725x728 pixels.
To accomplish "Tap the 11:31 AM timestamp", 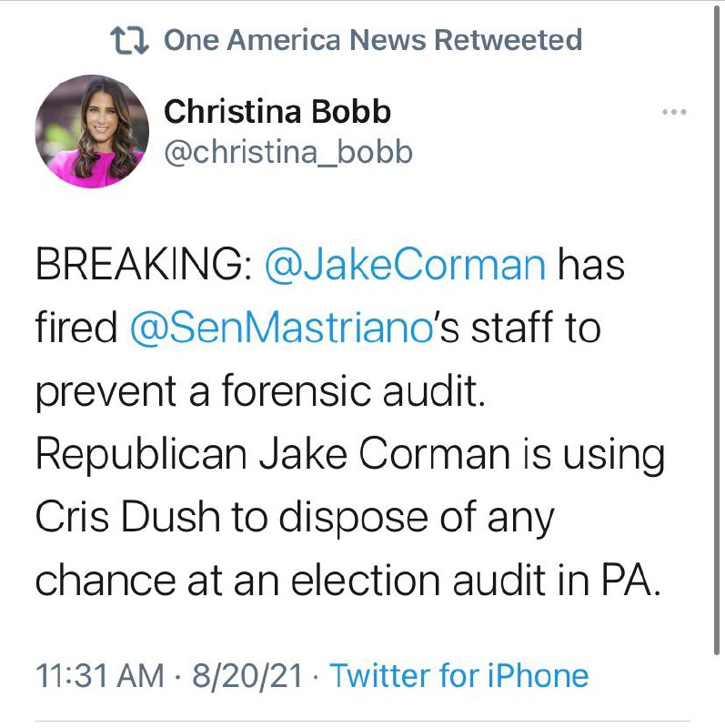I will click(x=100, y=675).
